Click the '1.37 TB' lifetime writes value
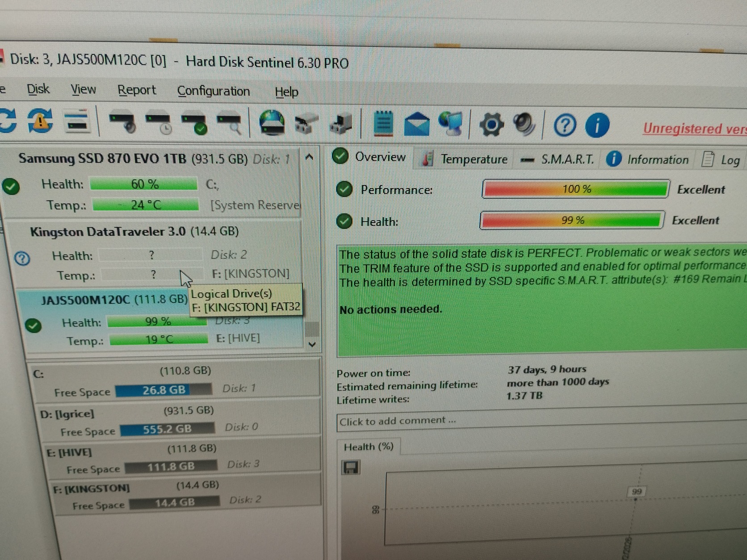The width and height of the screenshot is (747, 560). (524, 396)
